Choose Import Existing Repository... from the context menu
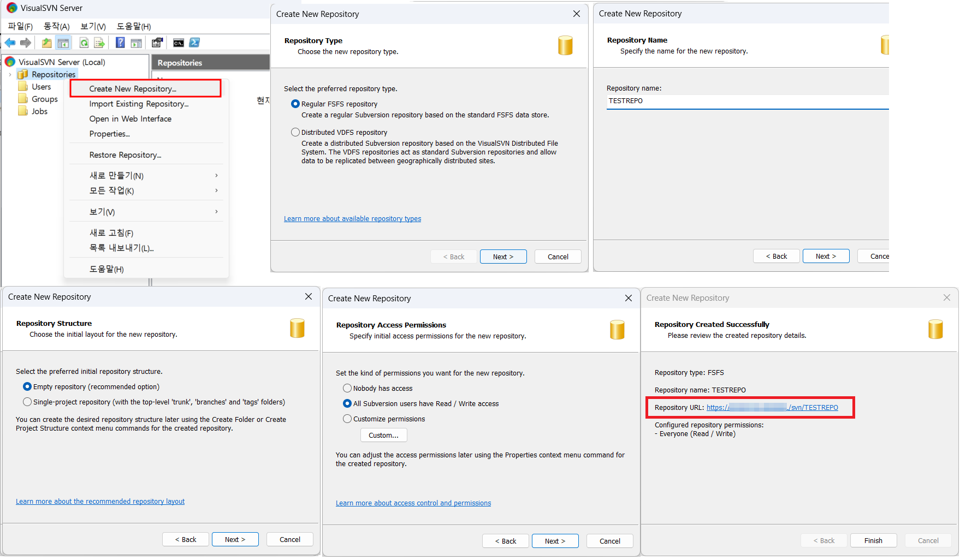The width and height of the screenshot is (960, 560). pos(145,104)
